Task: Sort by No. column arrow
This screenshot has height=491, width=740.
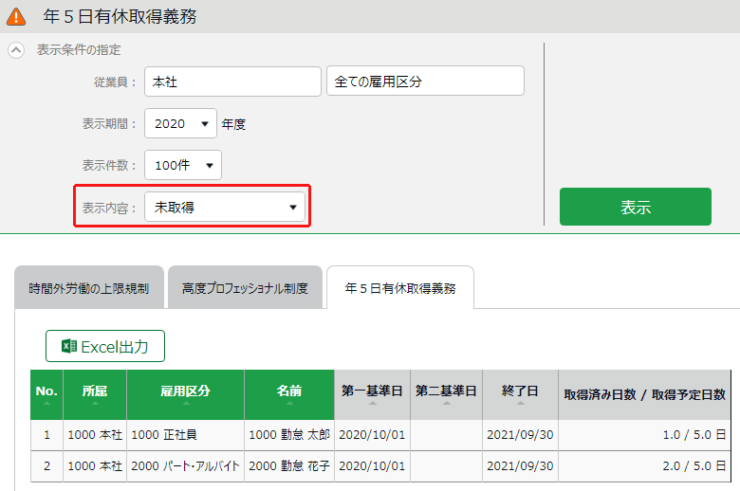Action: [47, 403]
